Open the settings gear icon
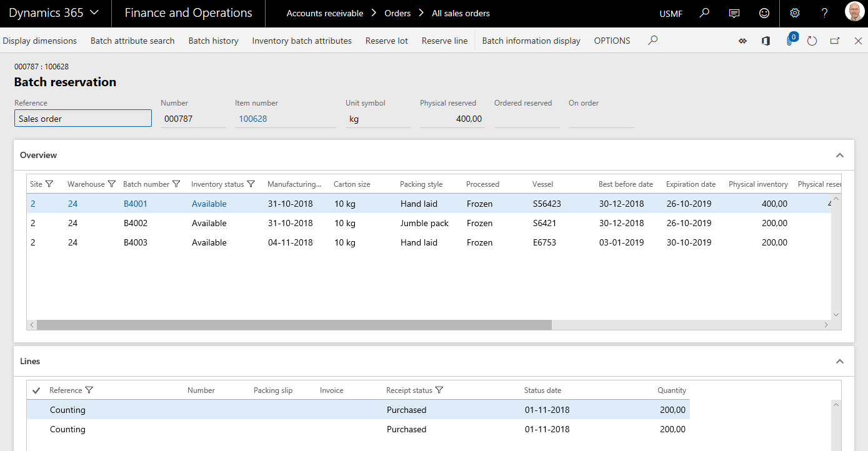868x451 pixels. pos(795,13)
